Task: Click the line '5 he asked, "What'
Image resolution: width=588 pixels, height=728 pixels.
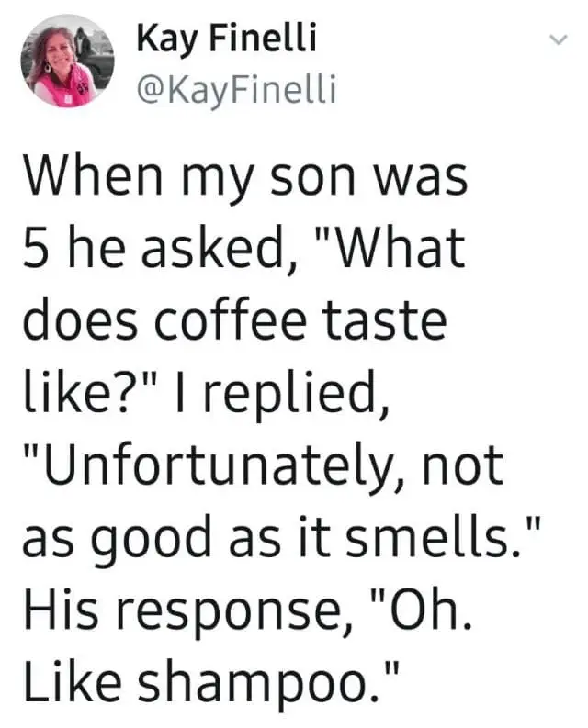Action: point(244,248)
